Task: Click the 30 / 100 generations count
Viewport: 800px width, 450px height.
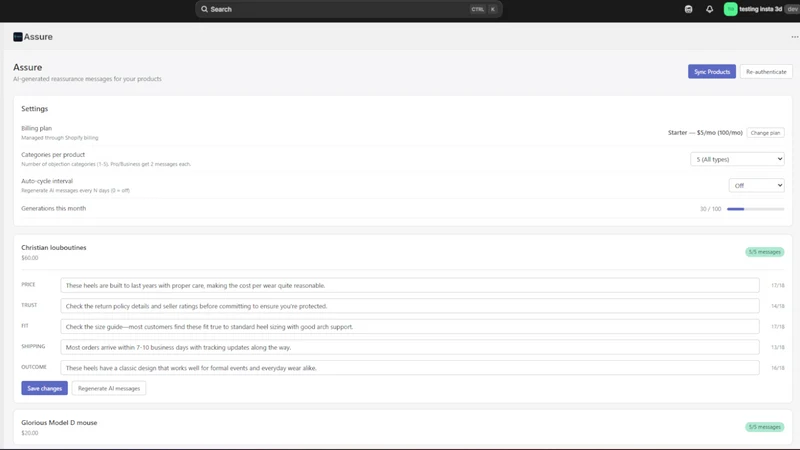Action: pos(710,209)
